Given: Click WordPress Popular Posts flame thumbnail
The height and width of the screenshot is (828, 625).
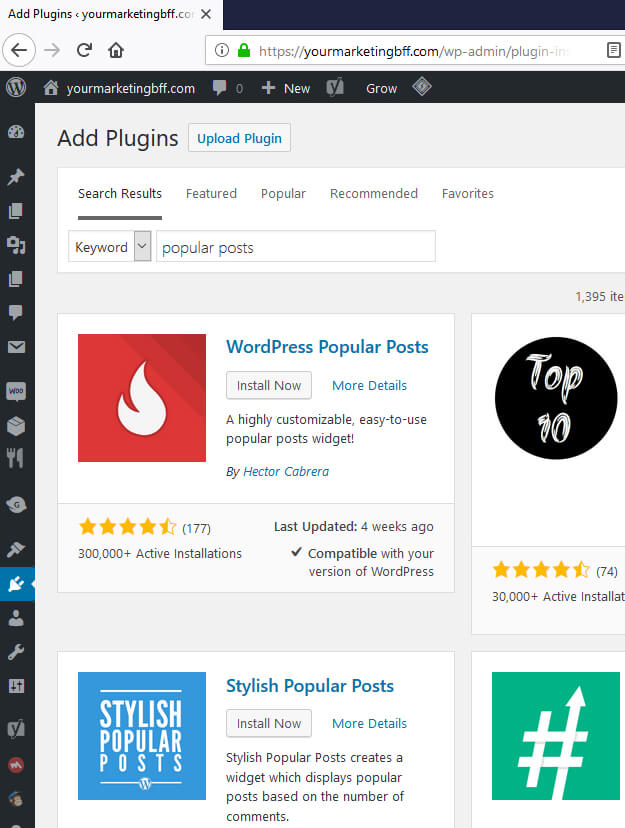Looking at the screenshot, I should pos(142,398).
